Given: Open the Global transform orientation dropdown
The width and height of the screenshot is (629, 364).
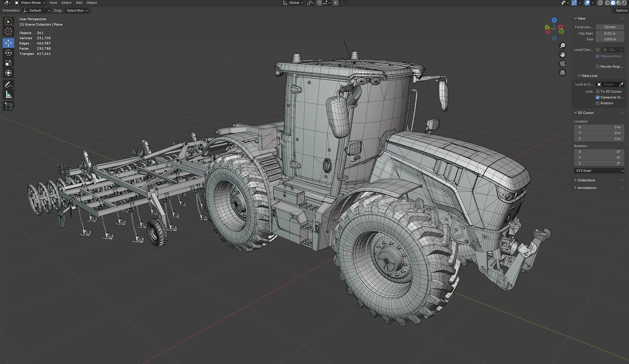Looking at the screenshot, I should click(293, 3).
